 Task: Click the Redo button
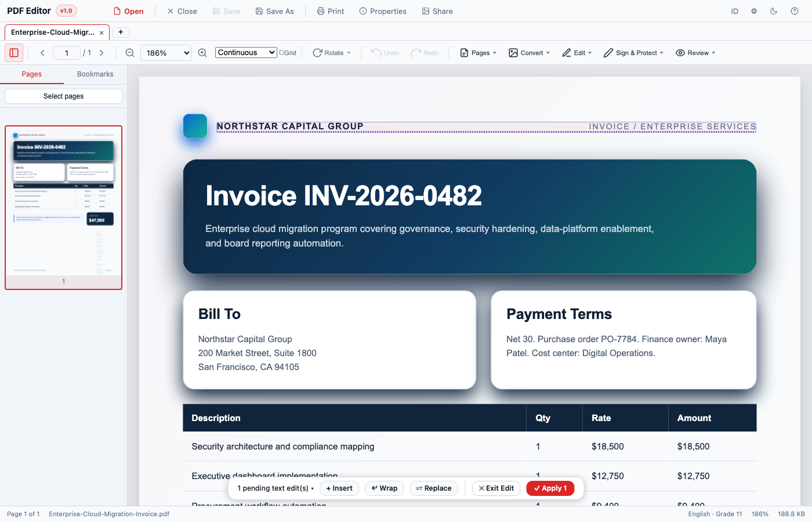click(425, 53)
